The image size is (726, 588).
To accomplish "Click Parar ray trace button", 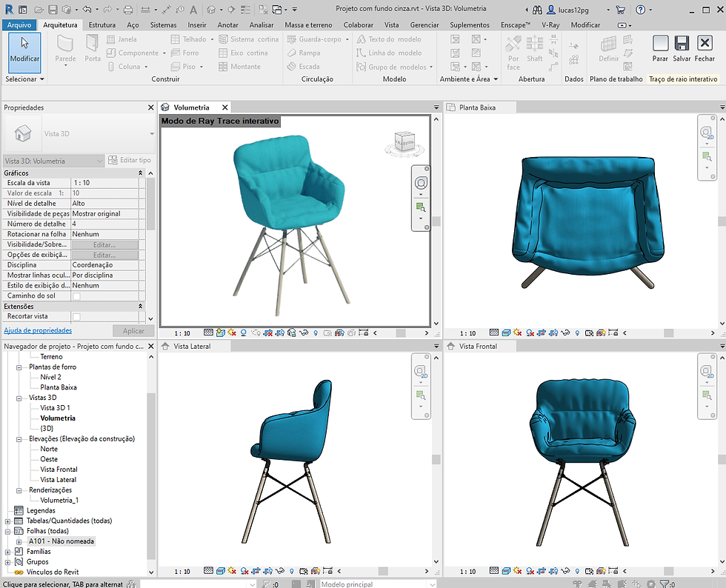I will pyautogui.click(x=660, y=49).
